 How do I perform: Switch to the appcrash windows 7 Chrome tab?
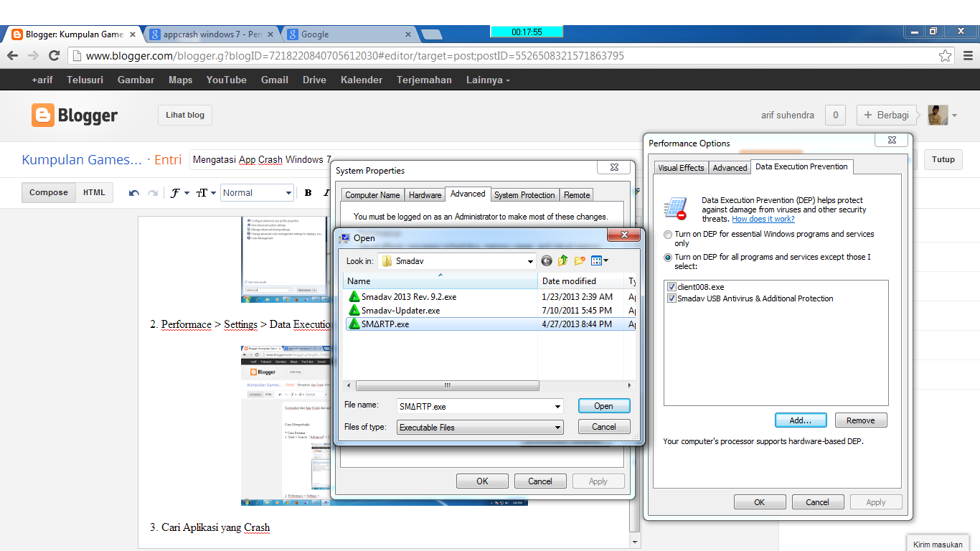coord(211,34)
